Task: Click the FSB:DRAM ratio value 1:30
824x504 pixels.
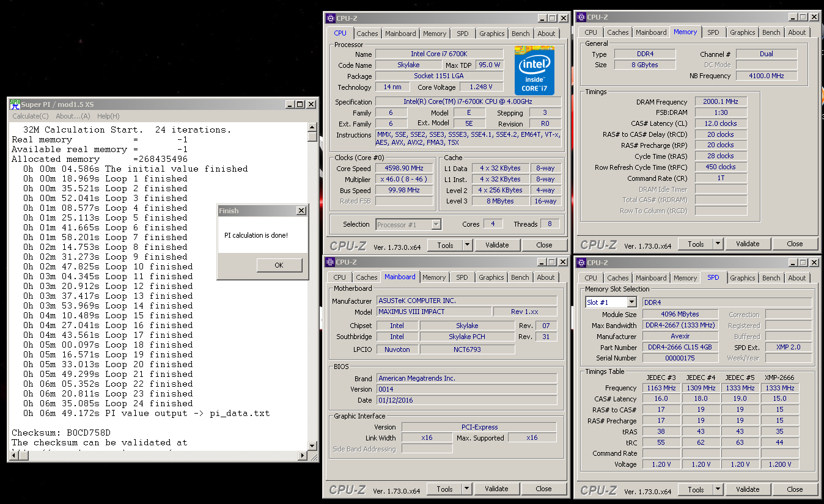Action: pos(721,112)
